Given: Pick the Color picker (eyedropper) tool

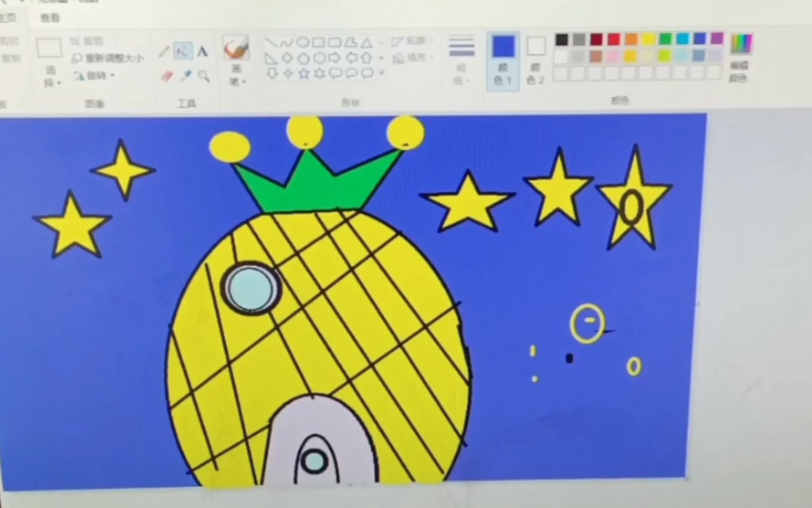Looking at the screenshot, I should click(x=185, y=77).
